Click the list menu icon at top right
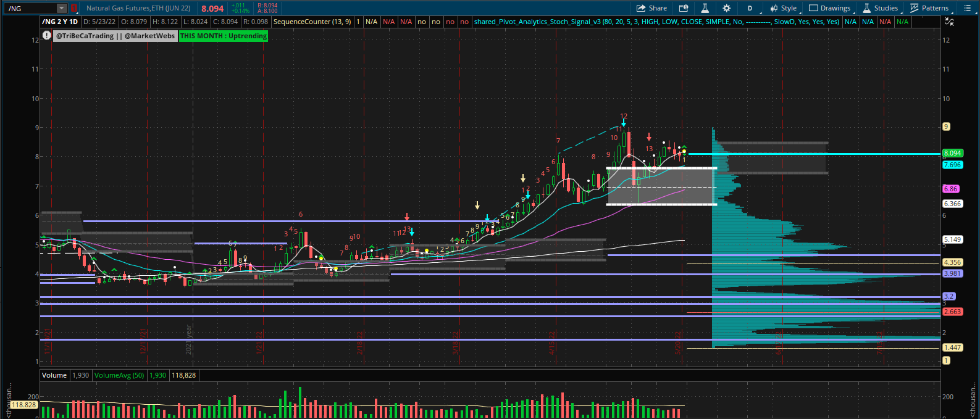This screenshot has height=419, width=980. 968,8
